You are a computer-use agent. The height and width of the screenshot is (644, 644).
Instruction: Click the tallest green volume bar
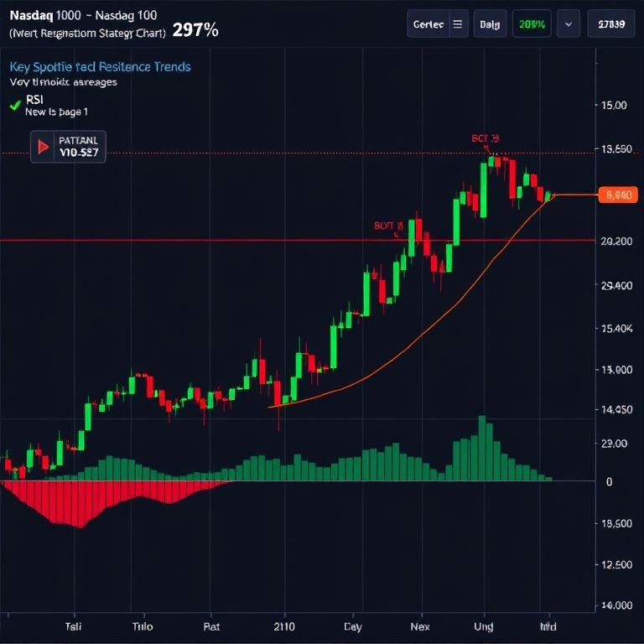[482, 449]
